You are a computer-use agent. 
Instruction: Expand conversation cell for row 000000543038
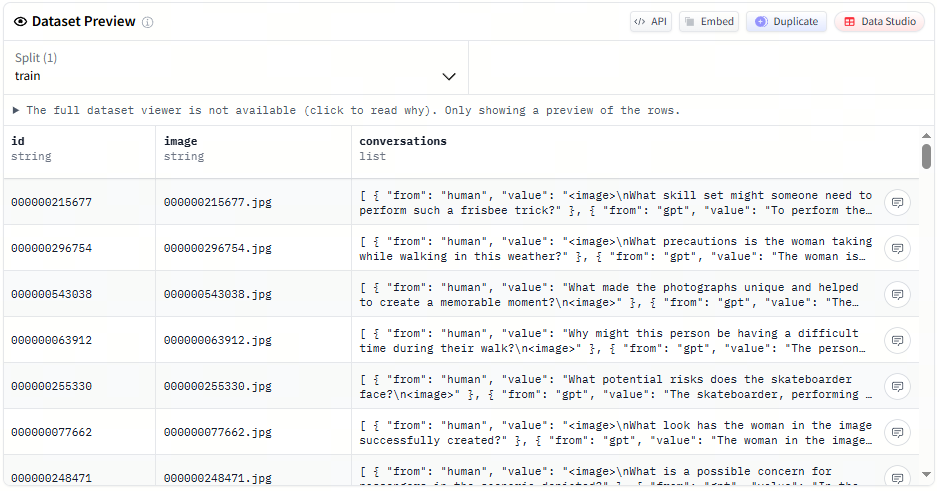pyautogui.click(x=898, y=294)
